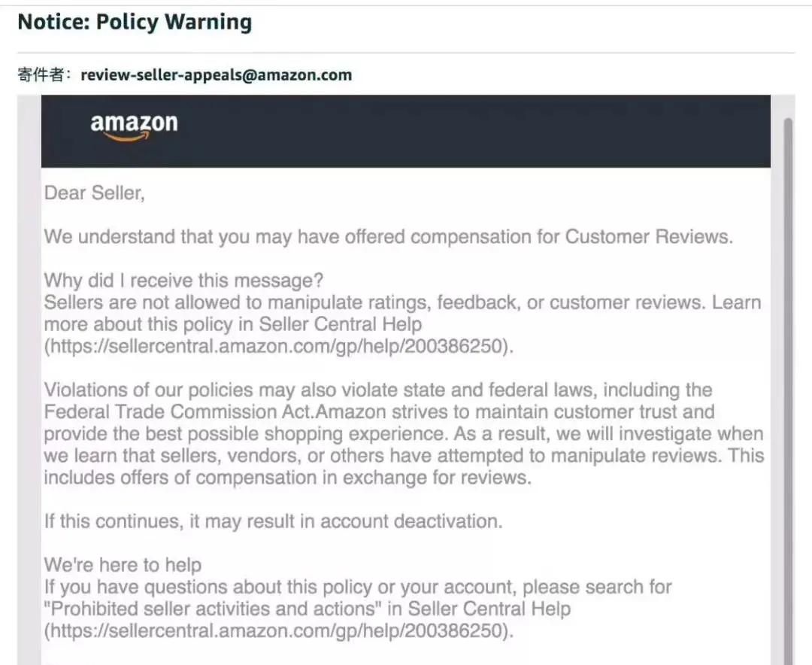812x665 pixels.
Task: Click the account deactivation warning sentence
Action: pyautogui.click(x=273, y=521)
